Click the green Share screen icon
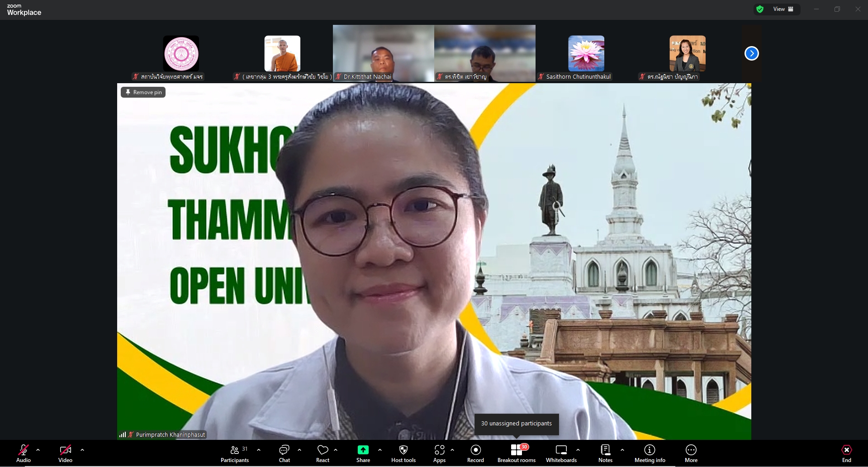The width and height of the screenshot is (868, 467). (363, 450)
